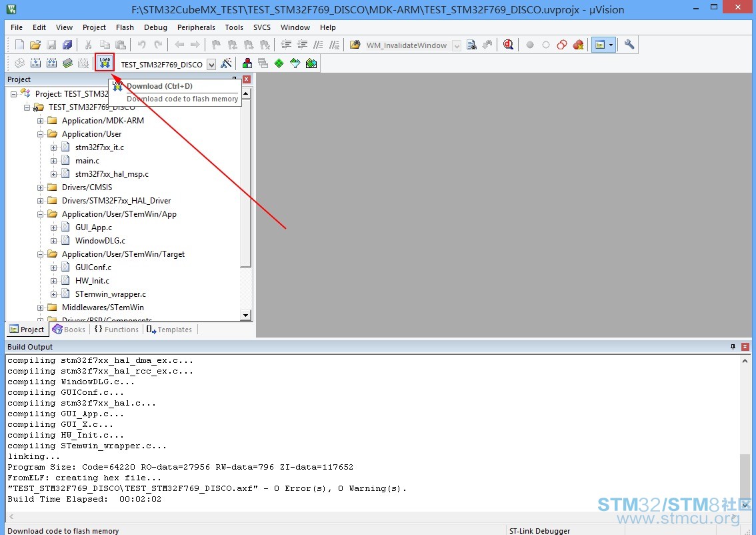Create a new file with New icon
The width and height of the screenshot is (756, 535).
pos(19,45)
